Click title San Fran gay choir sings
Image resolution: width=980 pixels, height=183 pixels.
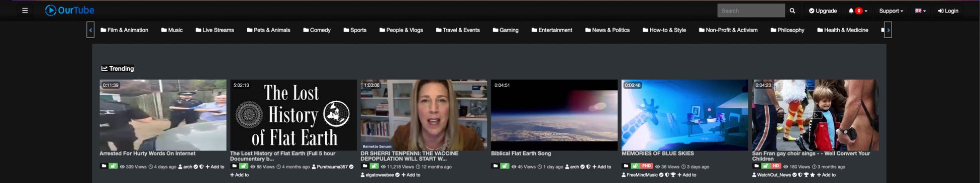(x=811, y=156)
